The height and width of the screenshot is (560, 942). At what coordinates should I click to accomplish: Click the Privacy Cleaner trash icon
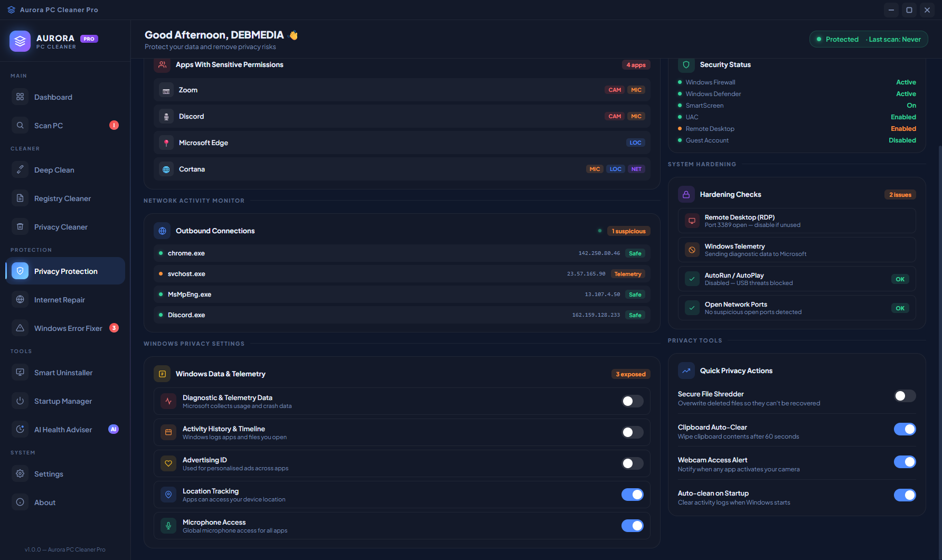(20, 226)
